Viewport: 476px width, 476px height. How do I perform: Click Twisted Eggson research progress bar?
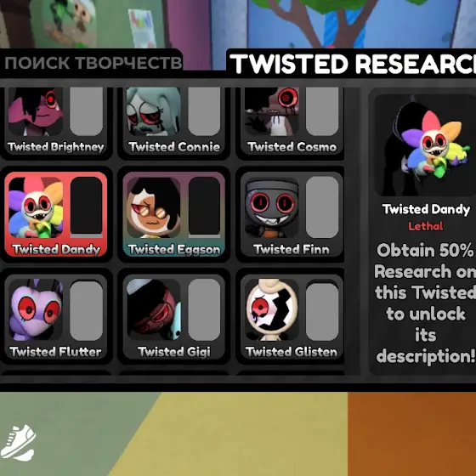coord(204,207)
